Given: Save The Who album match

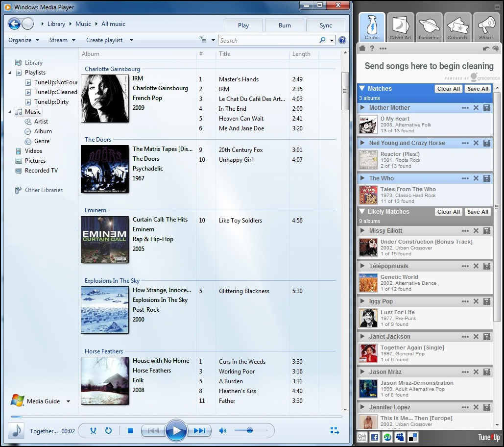Looking at the screenshot, I should click(487, 178).
